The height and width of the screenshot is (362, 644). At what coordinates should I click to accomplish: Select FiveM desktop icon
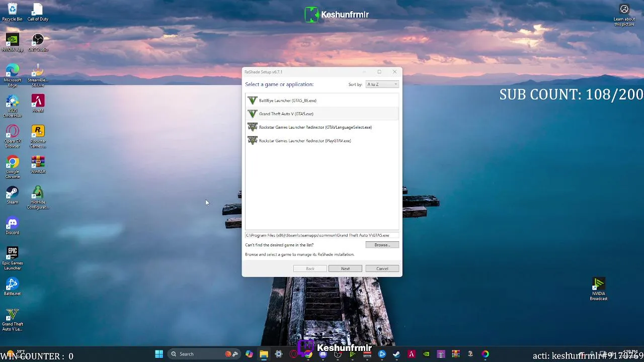pyautogui.click(x=38, y=104)
